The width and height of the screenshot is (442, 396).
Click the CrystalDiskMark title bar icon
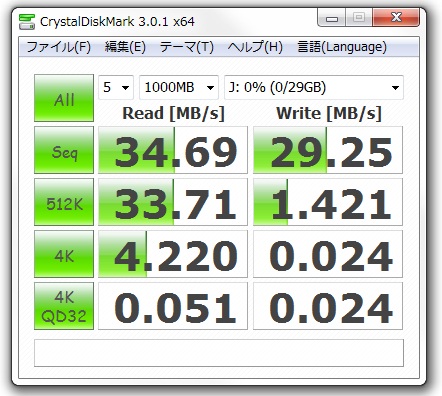27,22
